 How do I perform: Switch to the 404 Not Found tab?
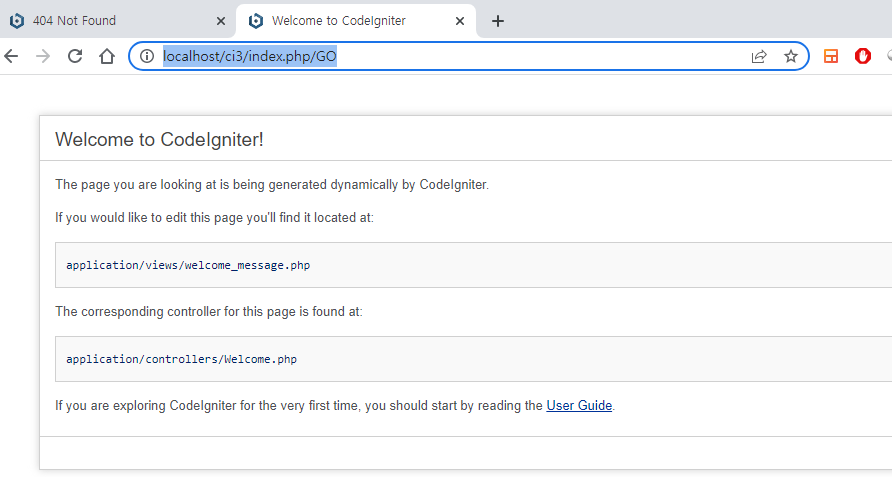coord(117,21)
